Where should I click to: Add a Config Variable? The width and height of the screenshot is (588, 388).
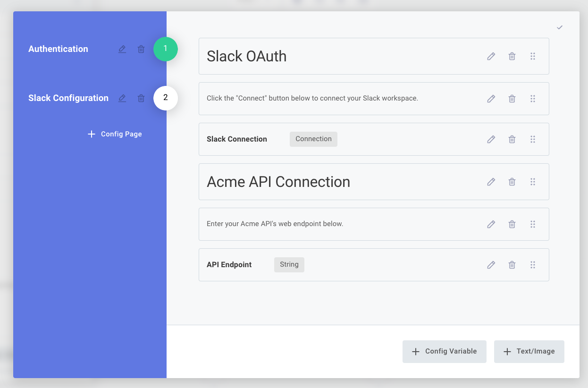tap(444, 351)
